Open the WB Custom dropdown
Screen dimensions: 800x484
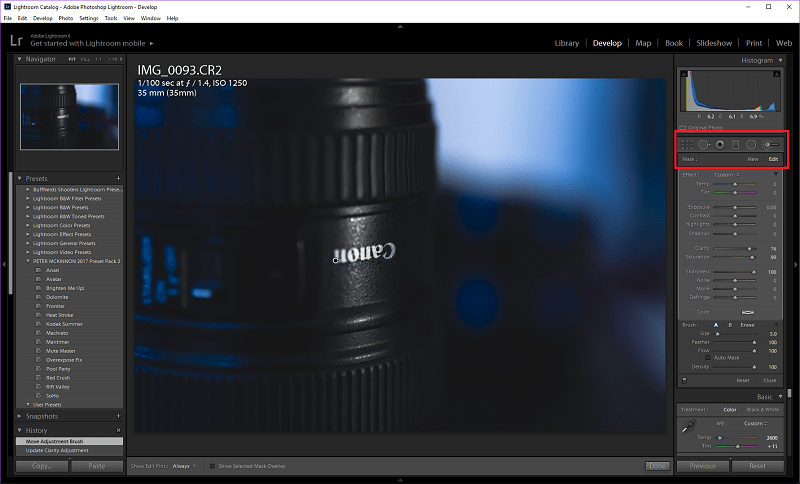[x=755, y=423]
